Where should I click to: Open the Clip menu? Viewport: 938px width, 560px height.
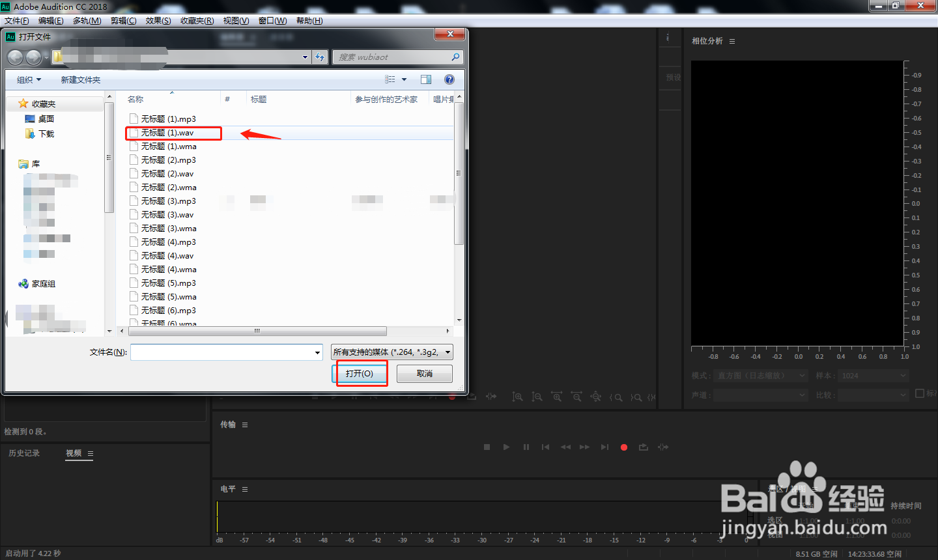[124, 21]
